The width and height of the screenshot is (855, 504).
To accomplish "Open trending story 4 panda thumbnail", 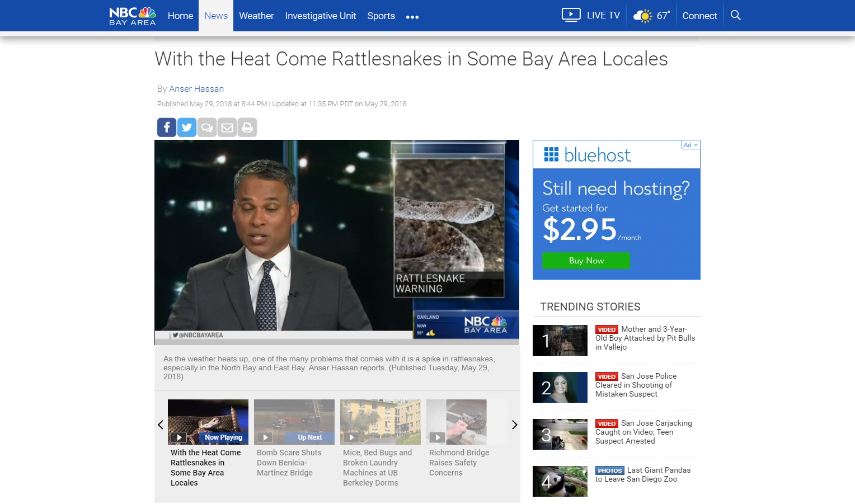I will click(560, 481).
